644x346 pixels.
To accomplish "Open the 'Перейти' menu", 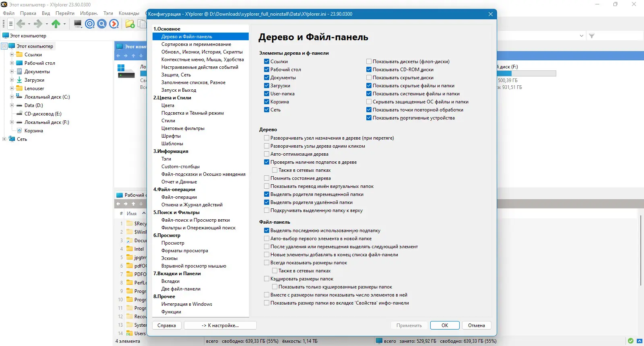I will click(x=65, y=13).
